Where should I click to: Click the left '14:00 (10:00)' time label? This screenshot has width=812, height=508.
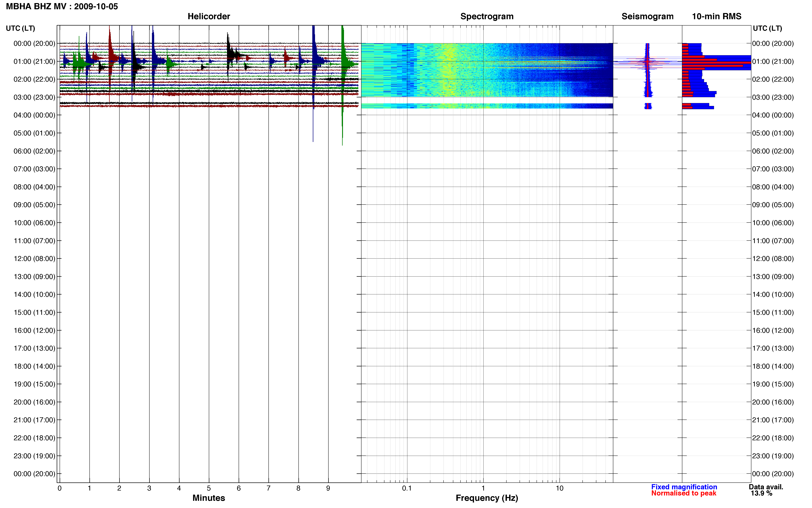(x=34, y=295)
